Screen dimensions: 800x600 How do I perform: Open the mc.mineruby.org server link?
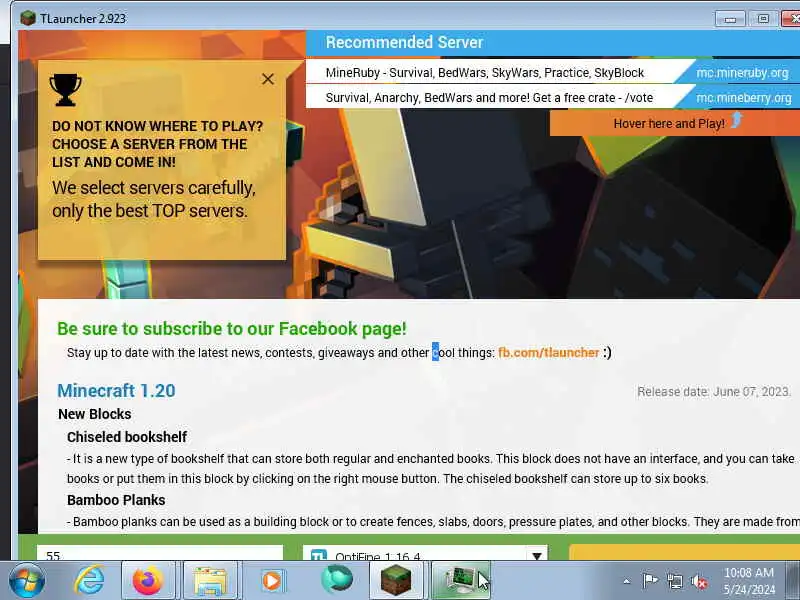(x=742, y=72)
